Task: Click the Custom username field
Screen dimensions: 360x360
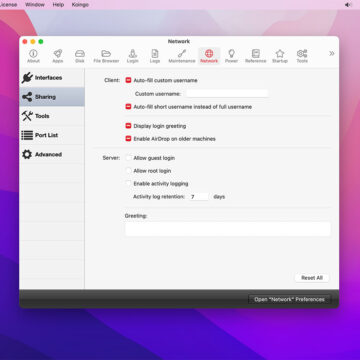Action: coord(227,94)
